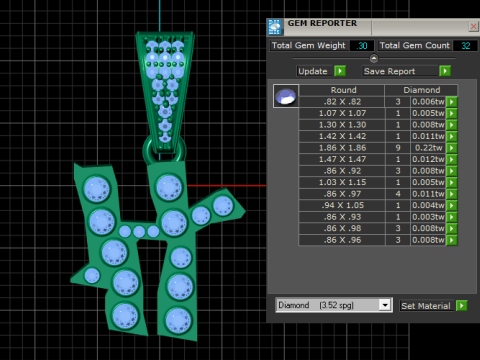
Task: Click green arrow for .94 X 1.05 row
Action: click(452, 205)
